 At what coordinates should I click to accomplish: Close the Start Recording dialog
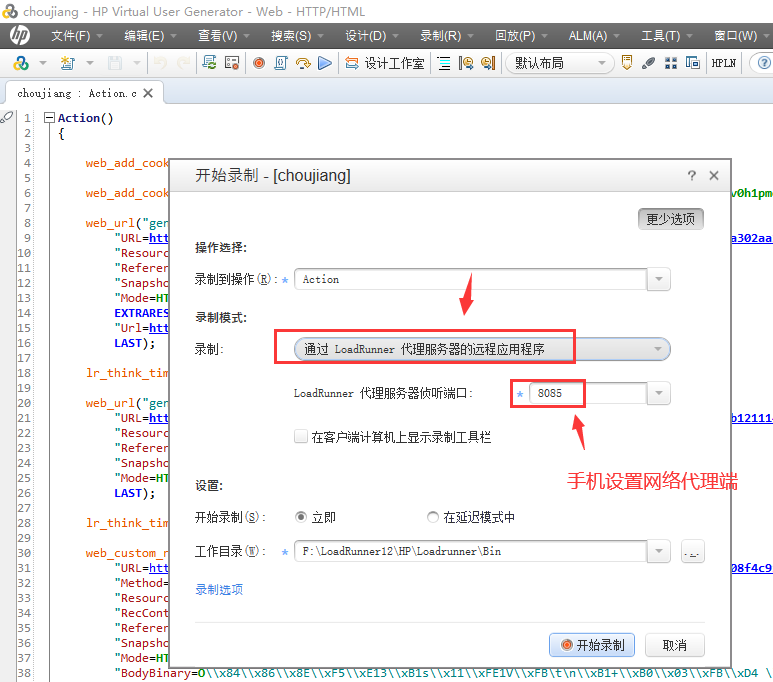(x=714, y=176)
